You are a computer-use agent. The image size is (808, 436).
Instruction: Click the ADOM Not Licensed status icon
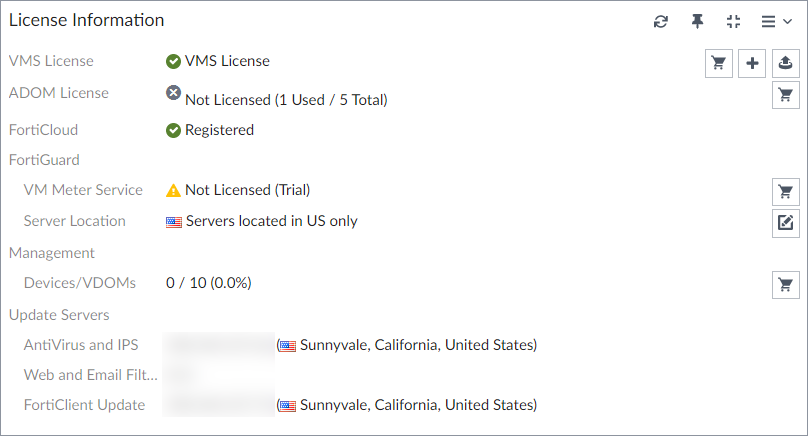coord(174,93)
